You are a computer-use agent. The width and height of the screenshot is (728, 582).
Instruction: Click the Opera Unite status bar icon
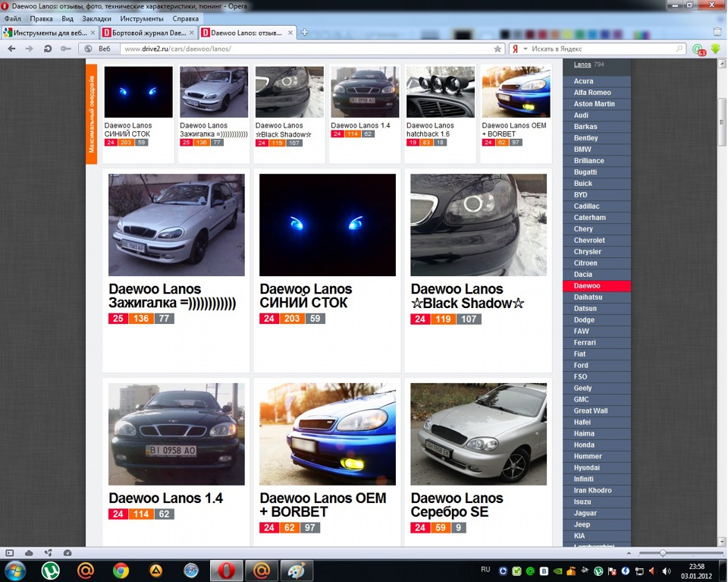[x=48, y=552]
